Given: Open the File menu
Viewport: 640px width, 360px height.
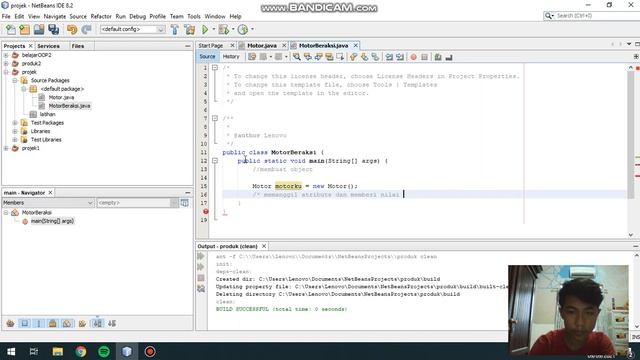Looking at the screenshot, I should pyautogui.click(x=6, y=16).
